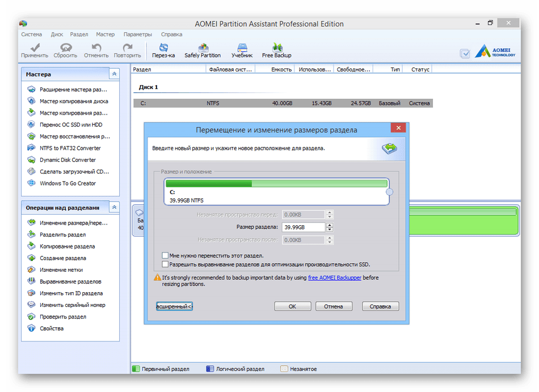539x392 pixels.
Task: Click the Применить toolbar checkmark icon
Action: click(x=35, y=47)
